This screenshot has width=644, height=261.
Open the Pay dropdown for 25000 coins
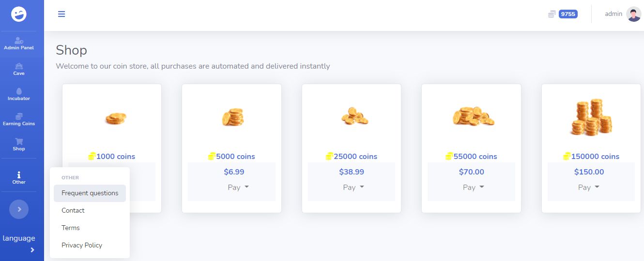[353, 188]
